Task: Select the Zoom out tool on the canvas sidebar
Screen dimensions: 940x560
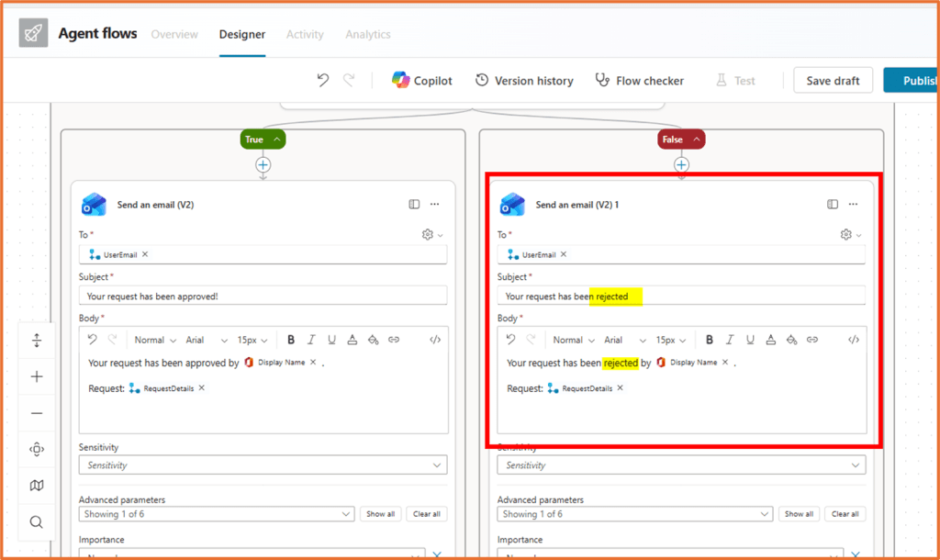Action: 37,413
